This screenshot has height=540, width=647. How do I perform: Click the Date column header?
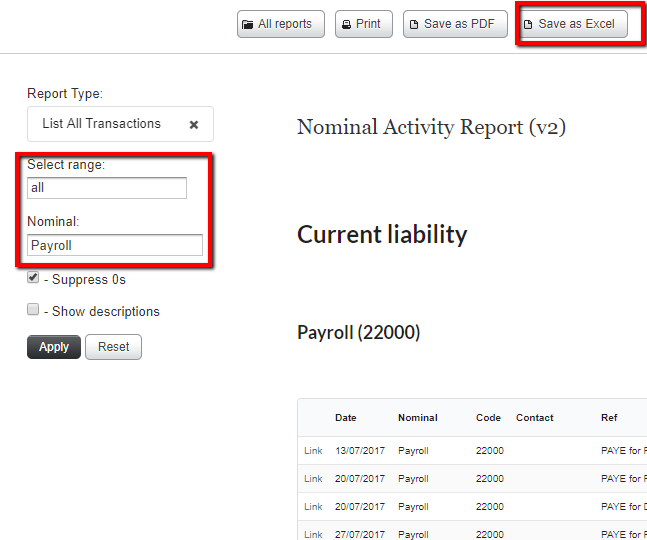pos(345,418)
